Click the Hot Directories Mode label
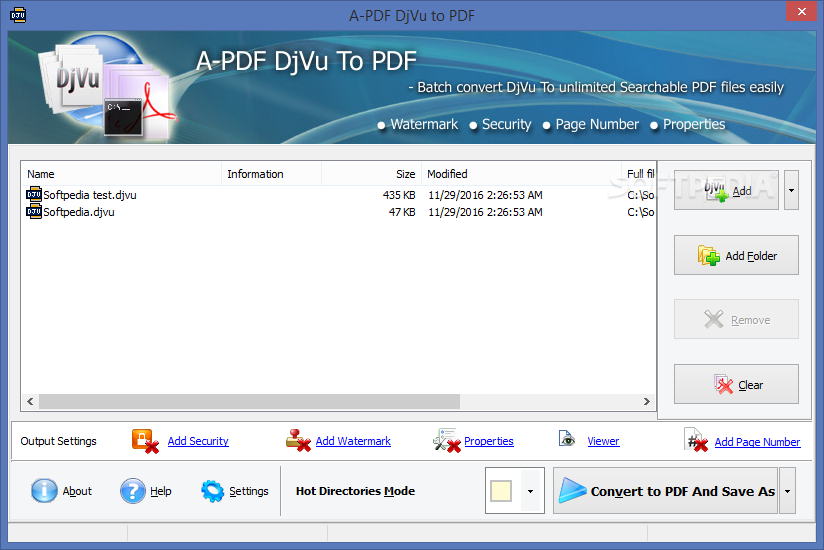This screenshot has height=550, width=824. (x=355, y=491)
